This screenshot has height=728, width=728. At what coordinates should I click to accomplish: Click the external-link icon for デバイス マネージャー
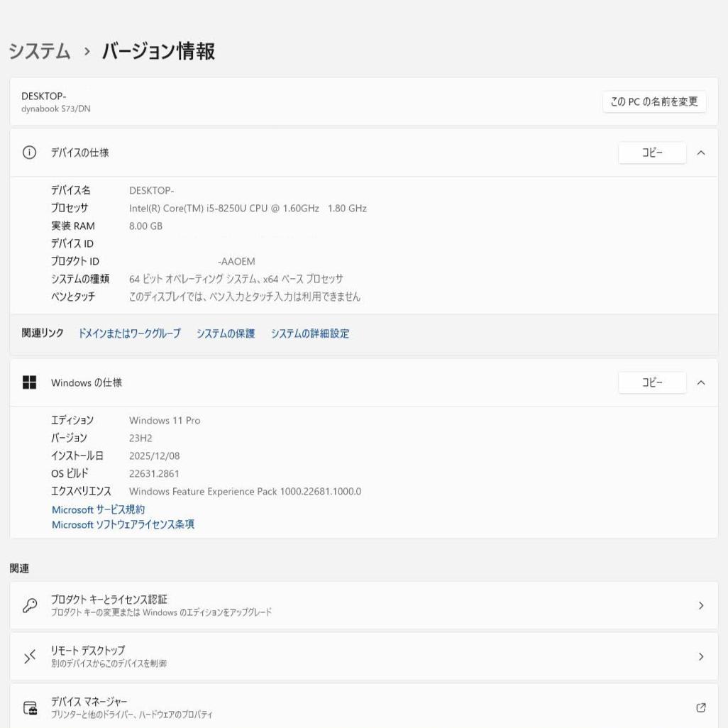pos(700,707)
